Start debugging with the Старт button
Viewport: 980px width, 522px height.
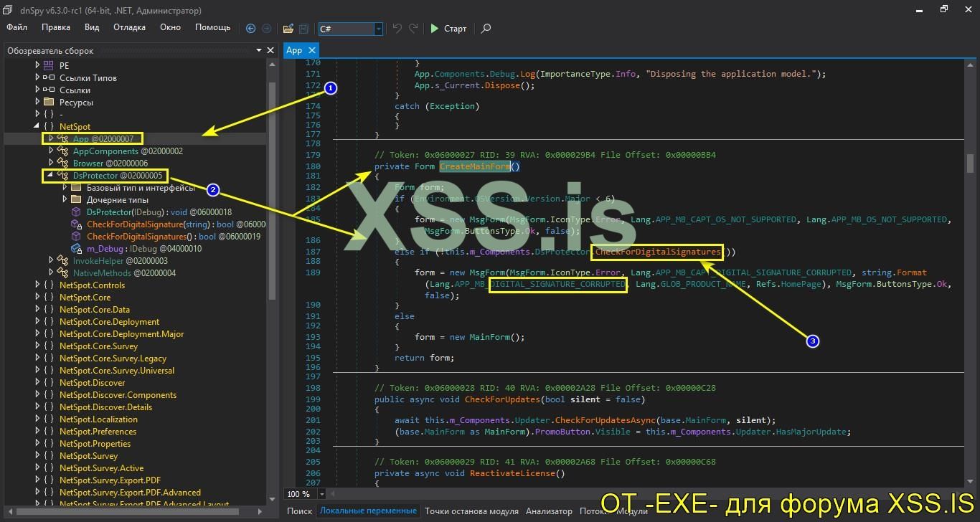pos(448,29)
